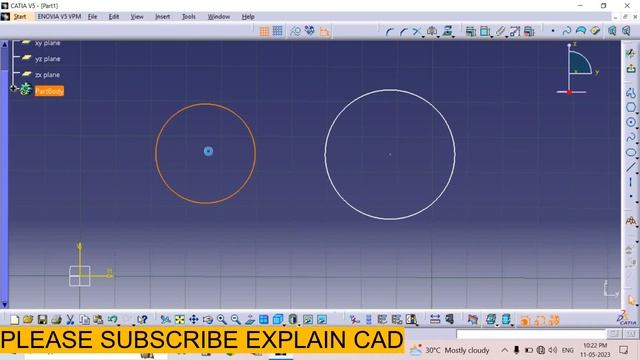Expand the Constraint tool dropdown arrow

pyautogui.click(x=491, y=37)
